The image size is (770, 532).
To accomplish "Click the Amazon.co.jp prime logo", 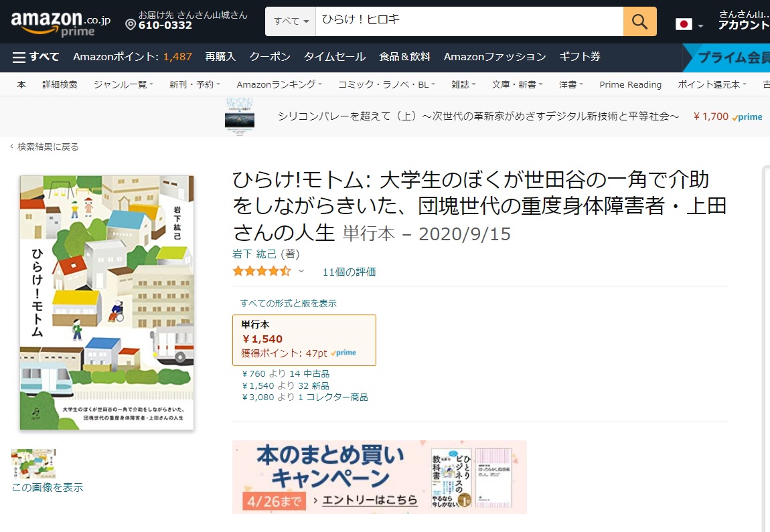I will click(60, 23).
